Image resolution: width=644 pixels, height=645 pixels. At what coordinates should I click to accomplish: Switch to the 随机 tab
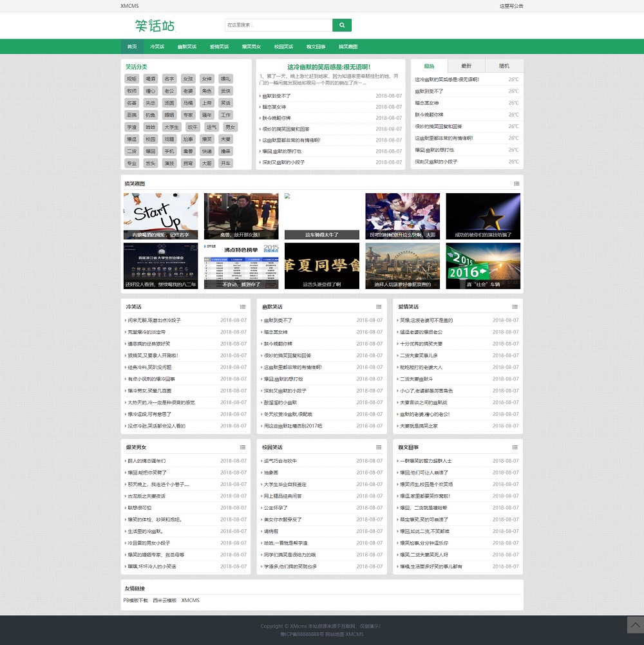[x=504, y=66]
